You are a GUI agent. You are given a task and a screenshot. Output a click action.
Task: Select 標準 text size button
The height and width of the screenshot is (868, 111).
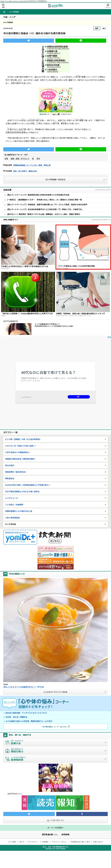pos(97,28)
